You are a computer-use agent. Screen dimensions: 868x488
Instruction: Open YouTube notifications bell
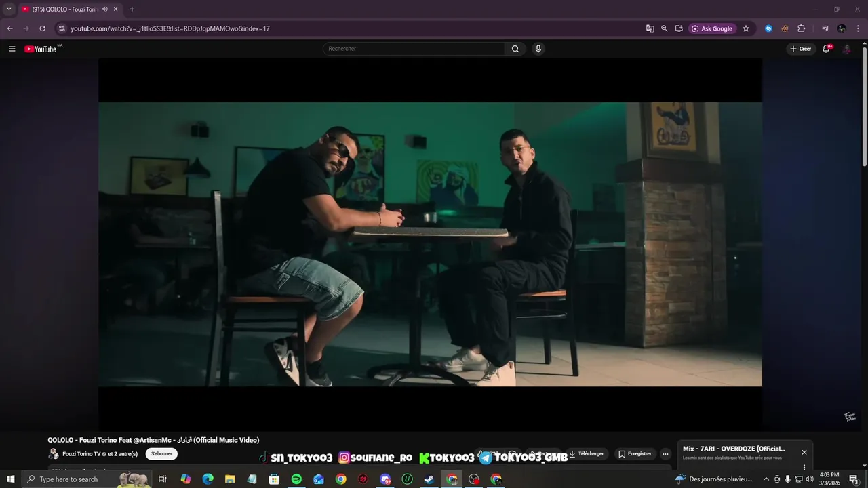pos(827,49)
